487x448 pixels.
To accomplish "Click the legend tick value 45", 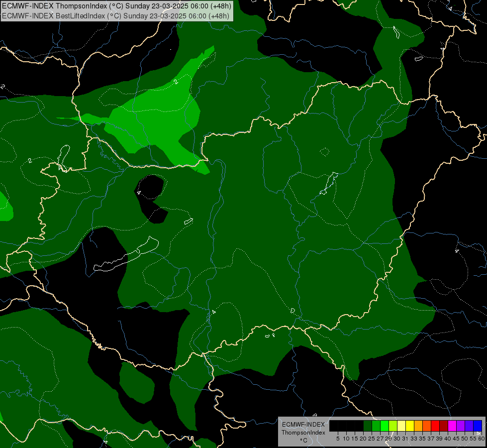I will [456, 439].
